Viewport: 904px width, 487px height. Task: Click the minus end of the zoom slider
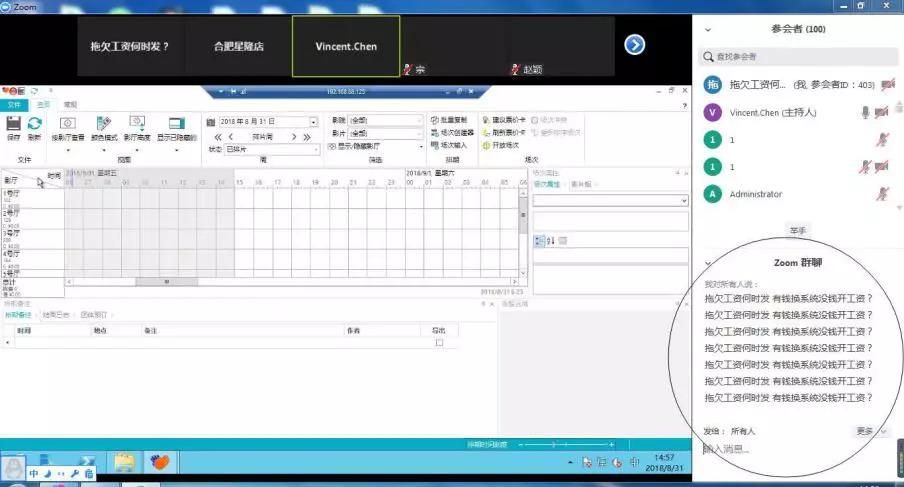click(x=521, y=444)
